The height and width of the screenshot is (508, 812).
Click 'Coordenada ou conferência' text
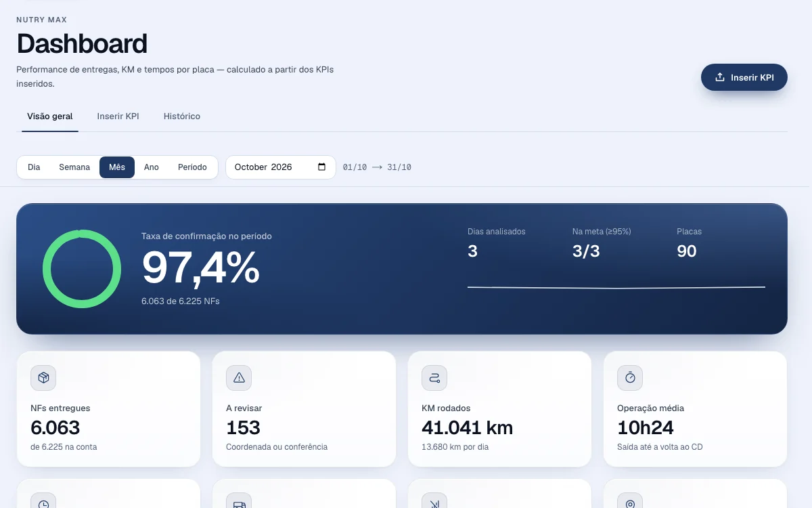point(277,447)
